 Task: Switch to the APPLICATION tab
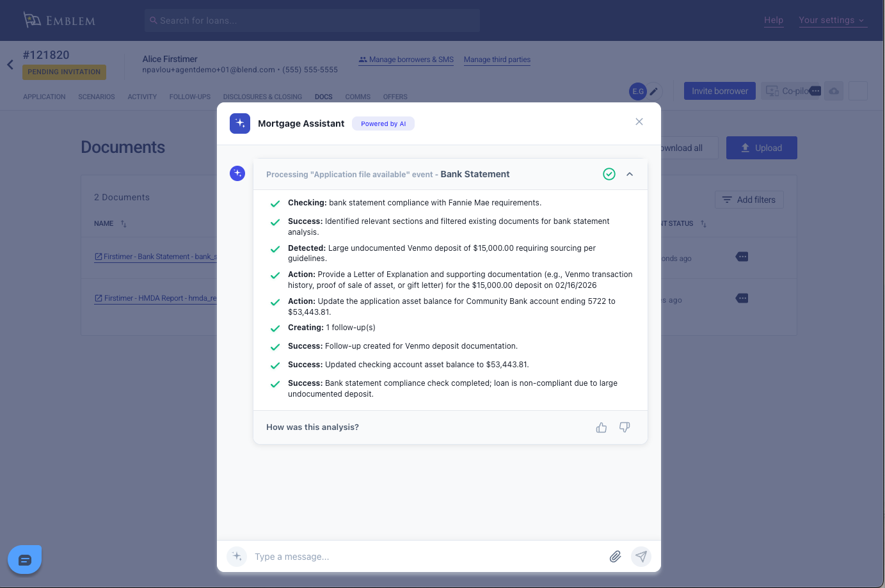coord(44,97)
